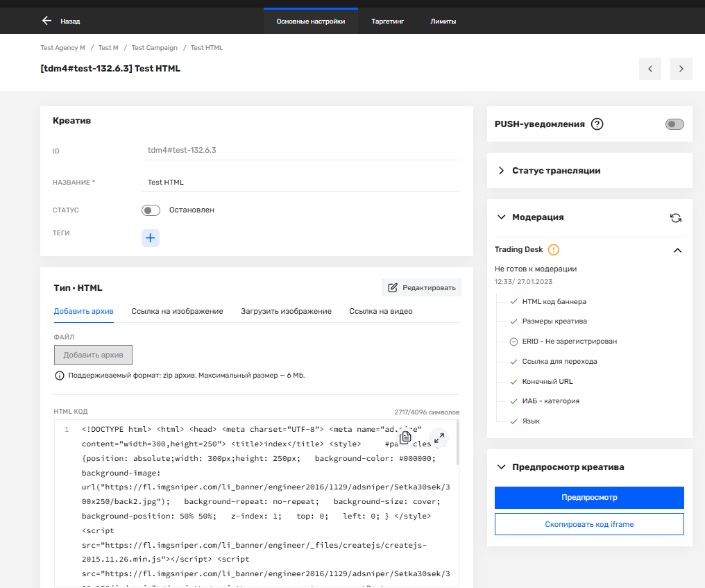Image resolution: width=705 pixels, height=588 pixels.
Task: Collapse the Trading Desk details
Action: 677,250
